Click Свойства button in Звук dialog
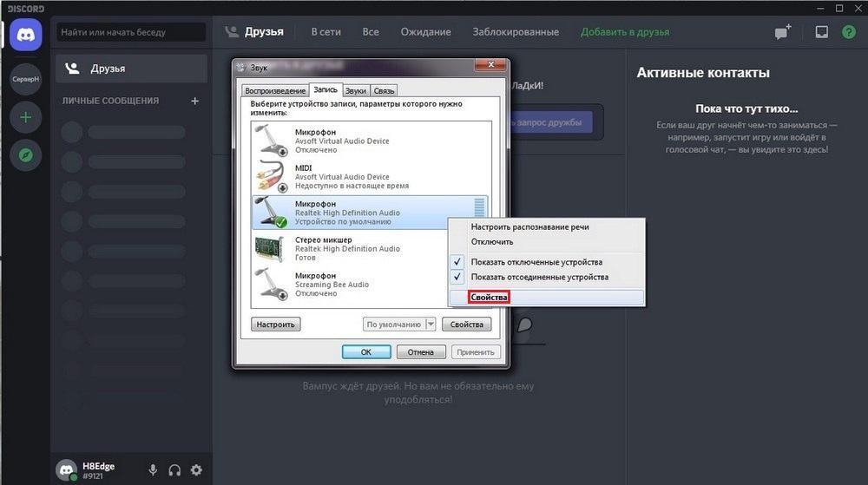 pyautogui.click(x=467, y=324)
